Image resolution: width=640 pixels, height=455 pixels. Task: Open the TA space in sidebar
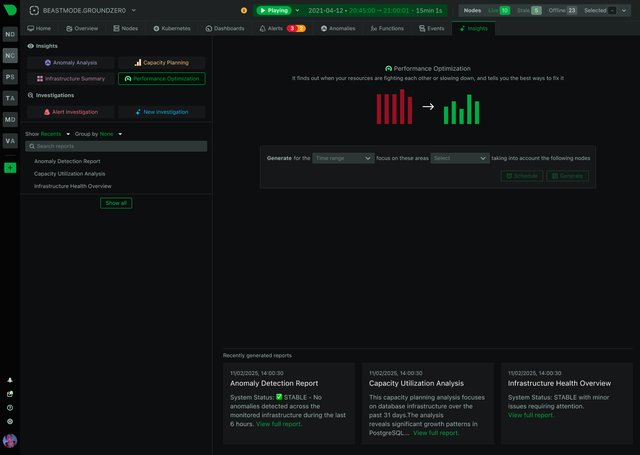[x=10, y=98]
